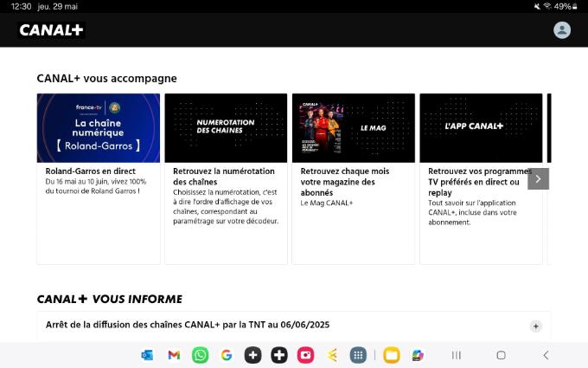Image resolution: width=588 pixels, height=368 pixels.
Task: Tap the muted sound status icon
Action: (x=537, y=6)
